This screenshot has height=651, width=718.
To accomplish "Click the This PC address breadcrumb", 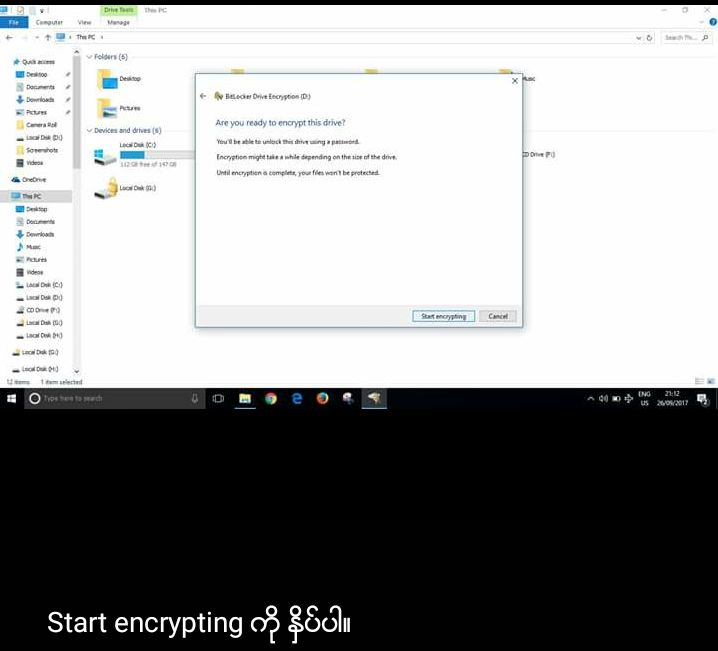I will (86, 37).
